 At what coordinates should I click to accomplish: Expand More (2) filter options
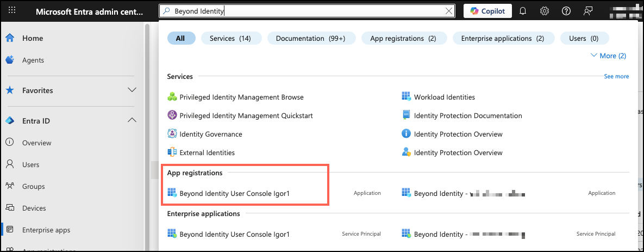tap(608, 56)
